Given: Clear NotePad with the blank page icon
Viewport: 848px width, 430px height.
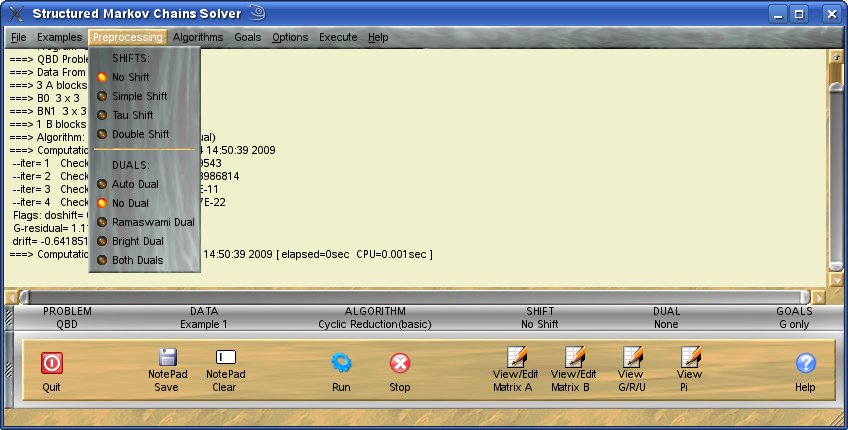Looking at the screenshot, I should [226, 358].
